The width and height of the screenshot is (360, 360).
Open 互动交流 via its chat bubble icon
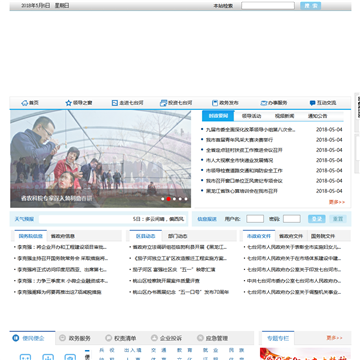pos(312,103)
